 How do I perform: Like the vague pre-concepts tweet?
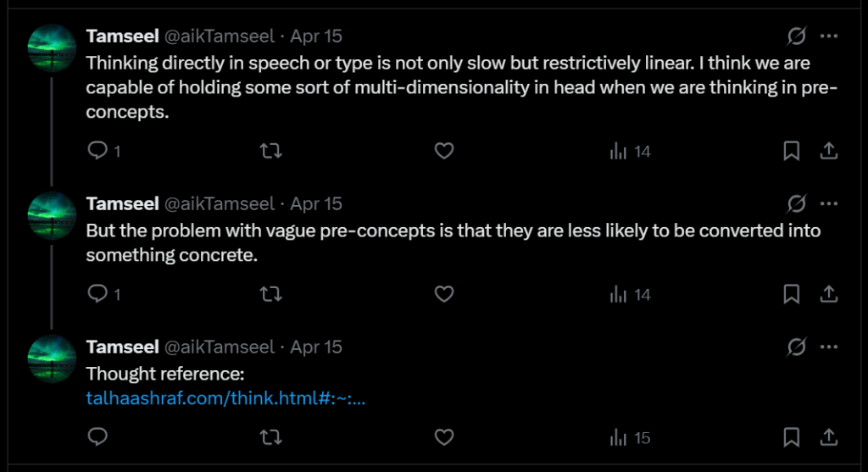pos(444,294)
